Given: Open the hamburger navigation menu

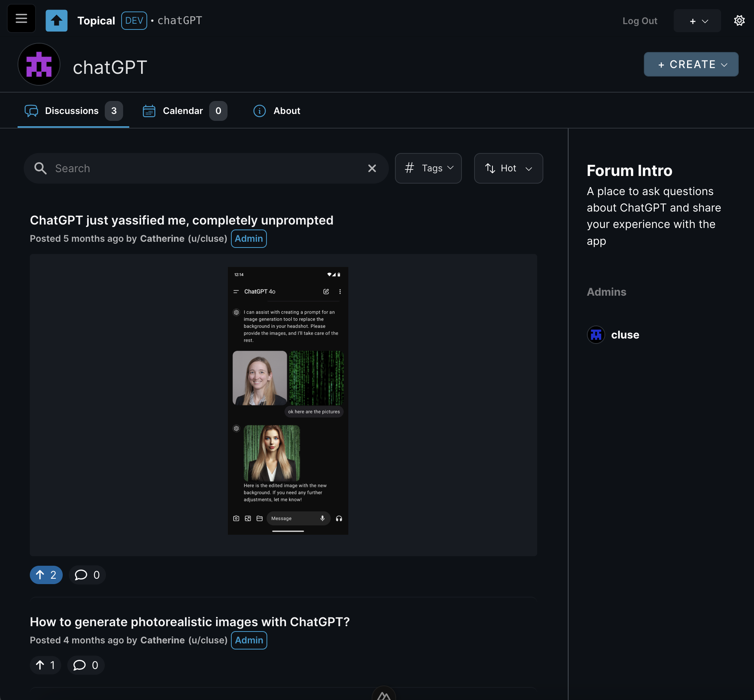Looking at the screenshot, I should coord(21,18).
